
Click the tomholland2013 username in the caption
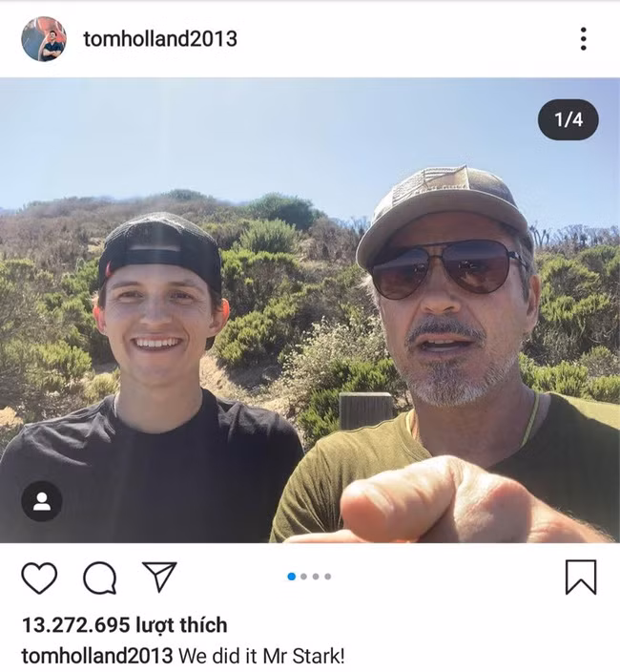pyautogui.click(x=96, y=656)
